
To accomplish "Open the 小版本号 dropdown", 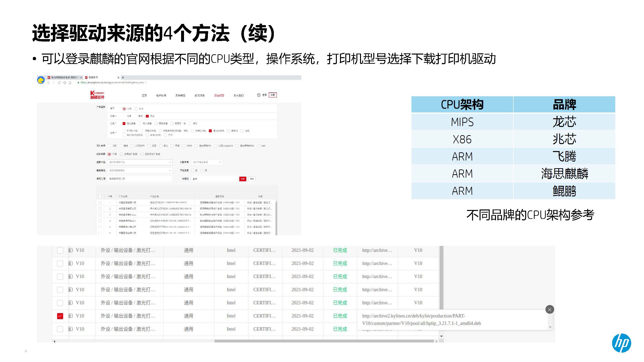I will [x=207, y=162].
